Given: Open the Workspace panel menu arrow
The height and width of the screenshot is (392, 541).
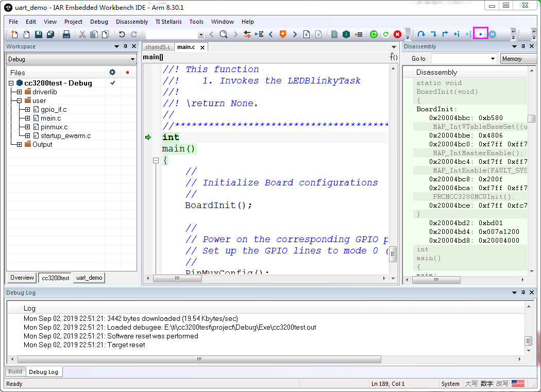Looking at the screenshot, I should pos(116,46).
